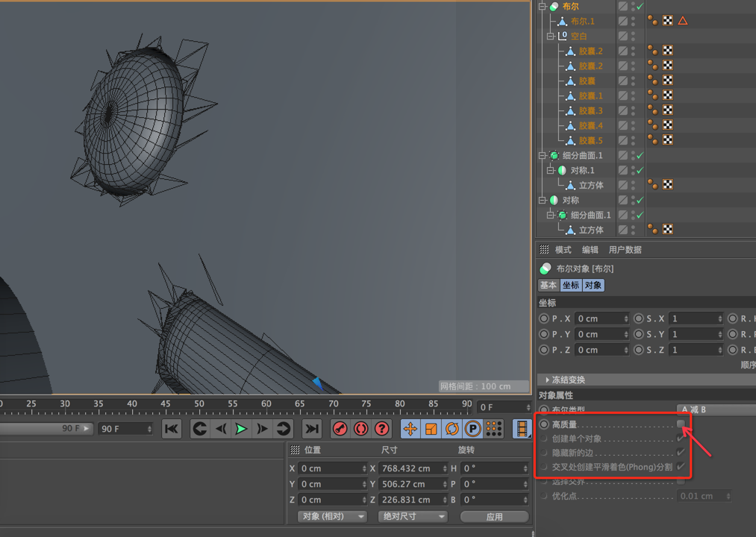Viewport: 756px width, 537px height.
Task: Click the 空白 null object icon
Action: point(563,36)
